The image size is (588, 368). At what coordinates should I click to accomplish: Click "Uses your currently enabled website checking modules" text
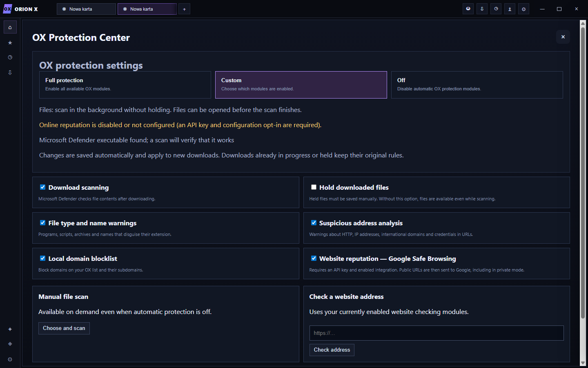pyautogui.click(x=389, y=312)
